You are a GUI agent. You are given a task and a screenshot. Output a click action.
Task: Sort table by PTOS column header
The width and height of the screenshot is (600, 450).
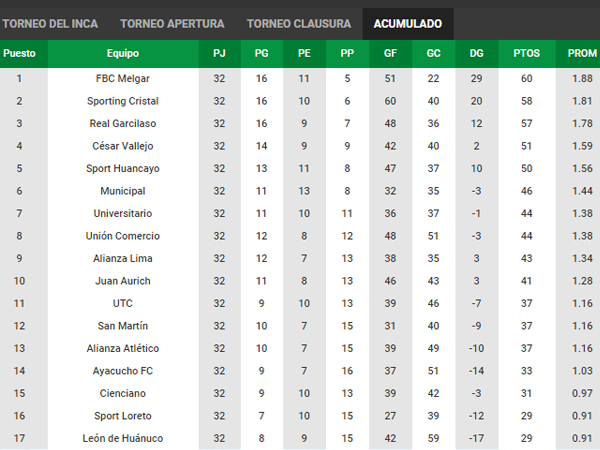point(527,53)
